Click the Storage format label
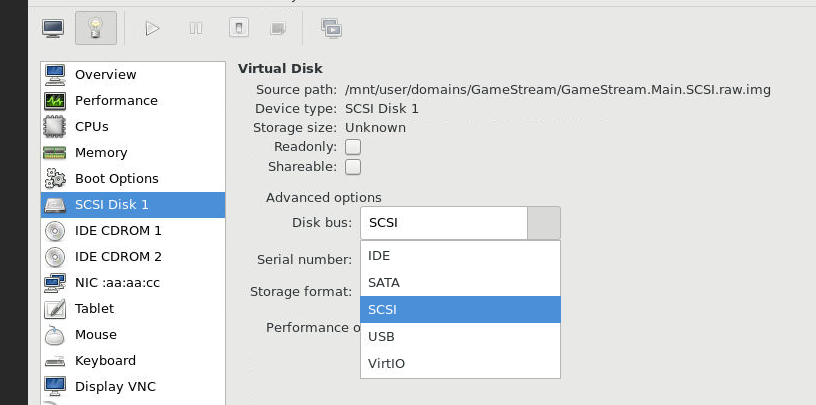Viewport: 816px width, 405px height. point(301,292)
